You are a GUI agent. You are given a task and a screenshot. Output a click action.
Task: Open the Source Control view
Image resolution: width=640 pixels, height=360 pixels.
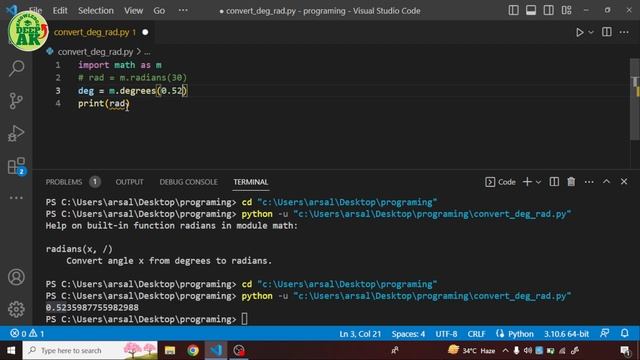[16, 101]
